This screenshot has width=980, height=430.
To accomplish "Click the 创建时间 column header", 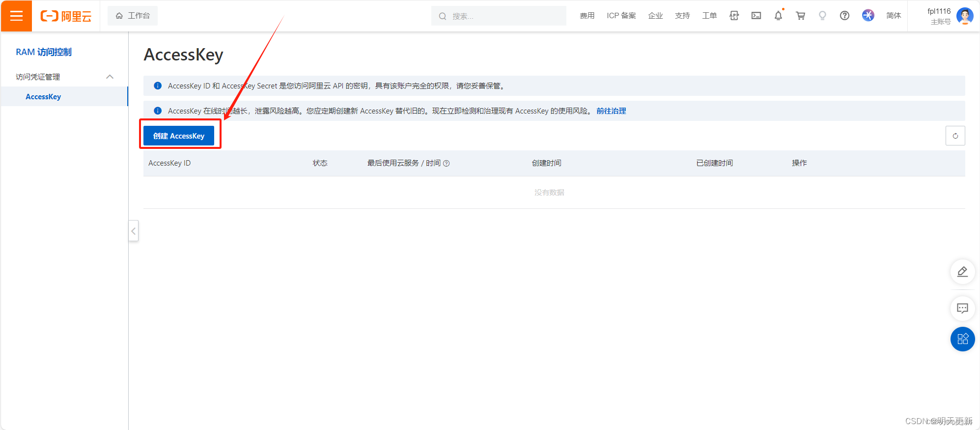I will (x=546, y=163).
